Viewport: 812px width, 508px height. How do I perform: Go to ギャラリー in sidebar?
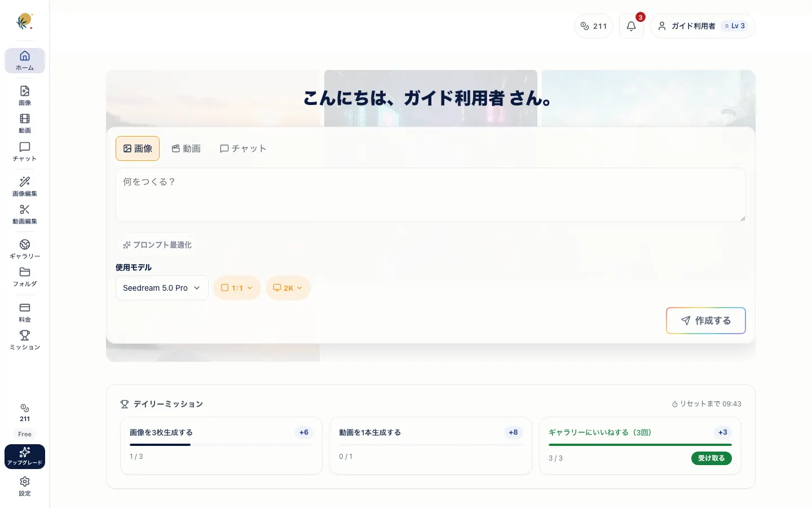pyautogui.click(x=25, y=249)
